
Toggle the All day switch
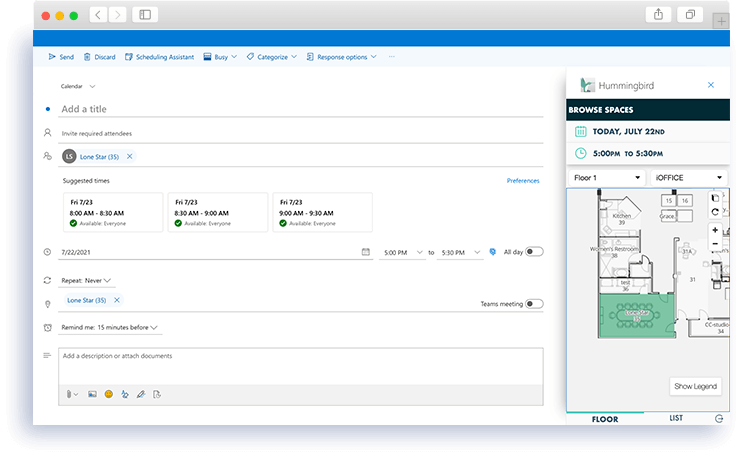(534, 252)
